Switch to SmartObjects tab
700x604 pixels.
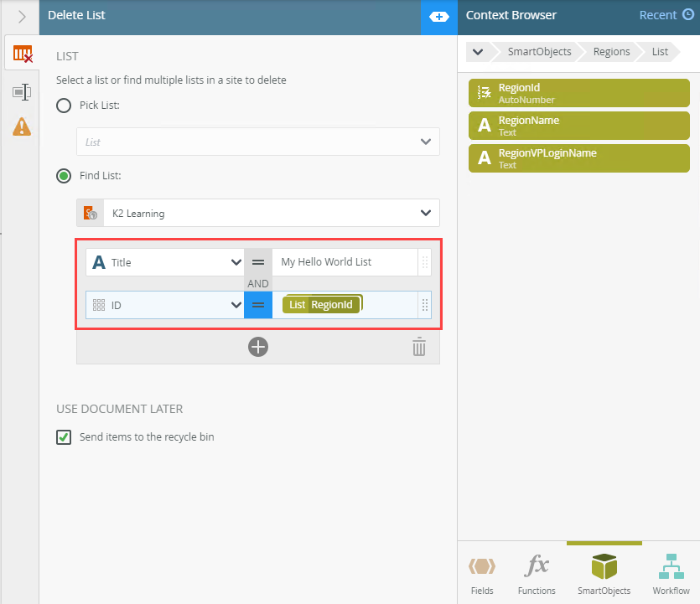click(x=604, y=574)
